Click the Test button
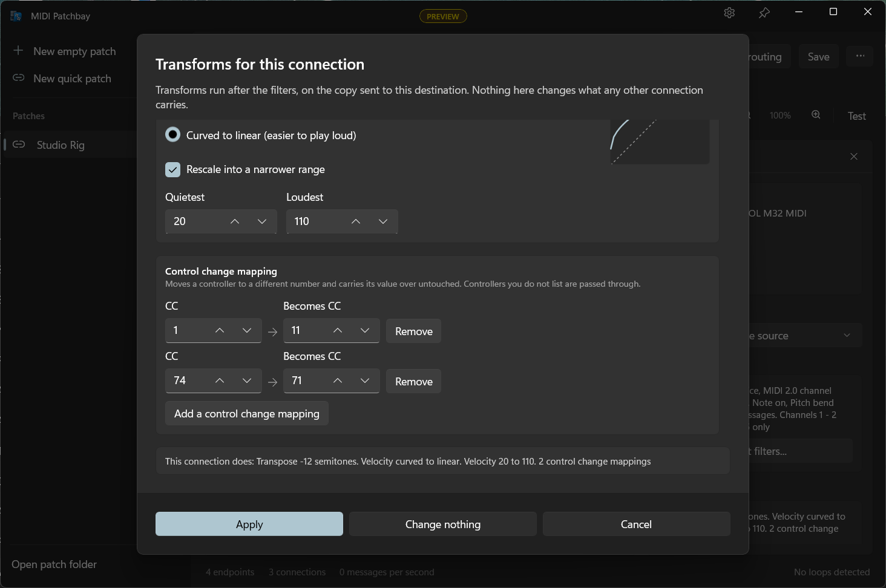The height and width of the screenshot is (588, 886). 856,116
